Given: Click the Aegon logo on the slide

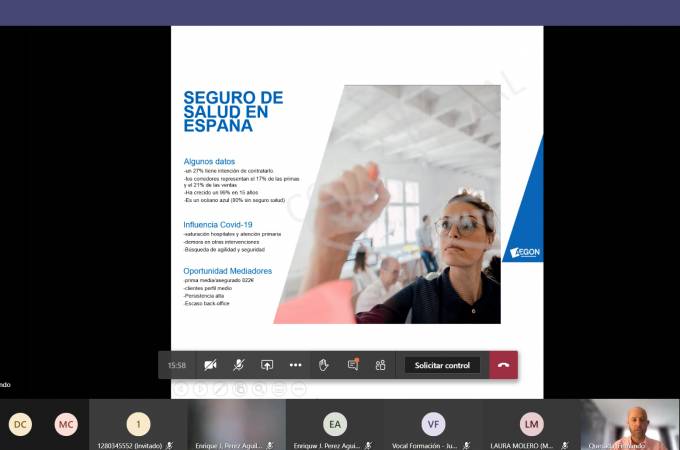Looking at the screenshot, I should tap(524, 252).
